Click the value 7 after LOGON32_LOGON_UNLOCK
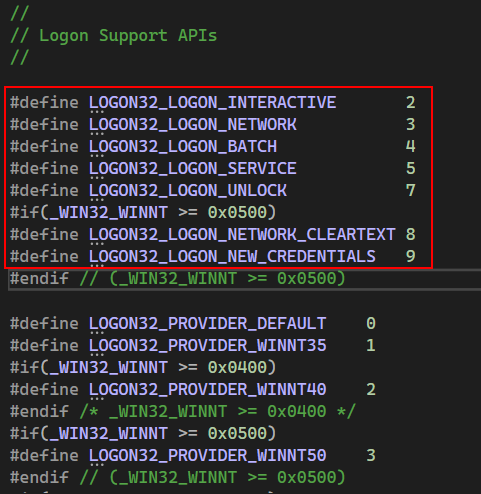 point(411,190)
